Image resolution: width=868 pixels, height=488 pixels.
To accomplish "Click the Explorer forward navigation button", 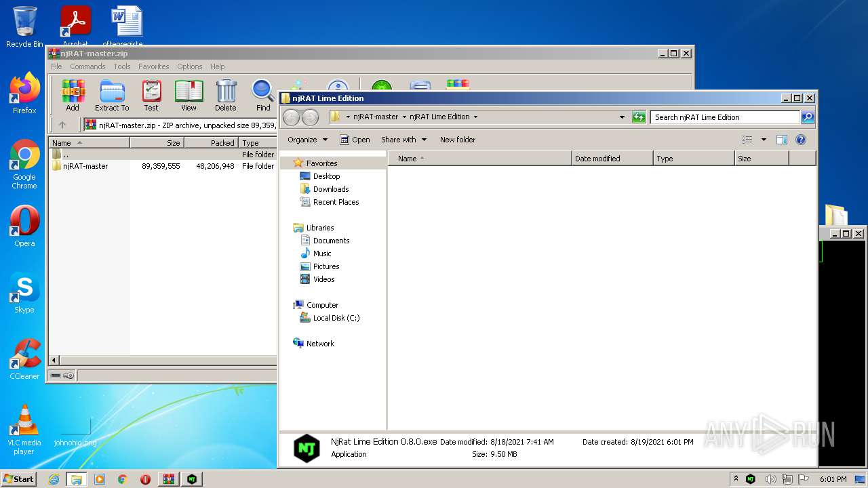I will click(x=310, y=117).
